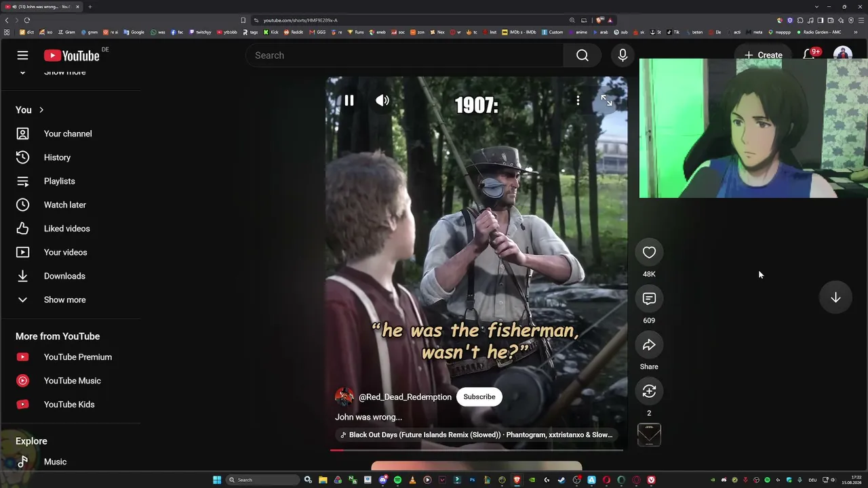
Task: Click the Windows taskbar Search box
Action: coord(262,480)
